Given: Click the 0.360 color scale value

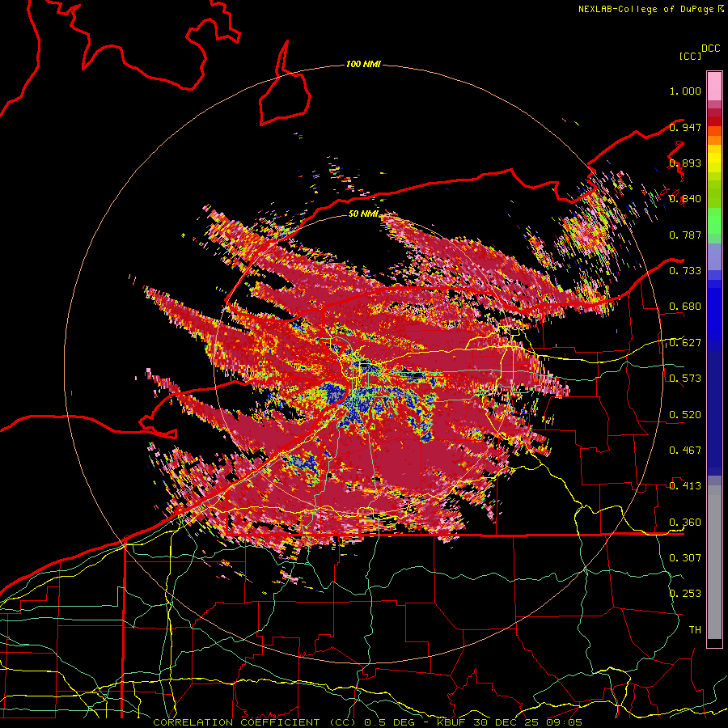Looking at the screenshot, I should click(x=685, y=523).
